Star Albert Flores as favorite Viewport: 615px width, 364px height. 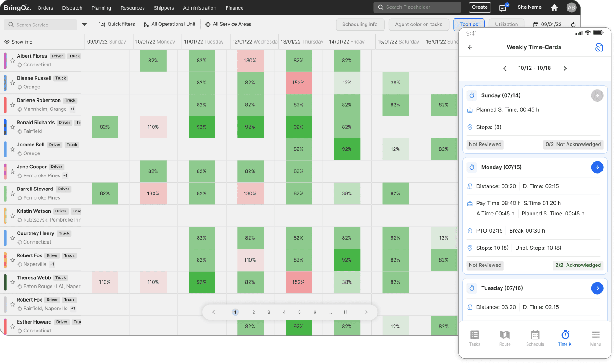tap(12, 61)
